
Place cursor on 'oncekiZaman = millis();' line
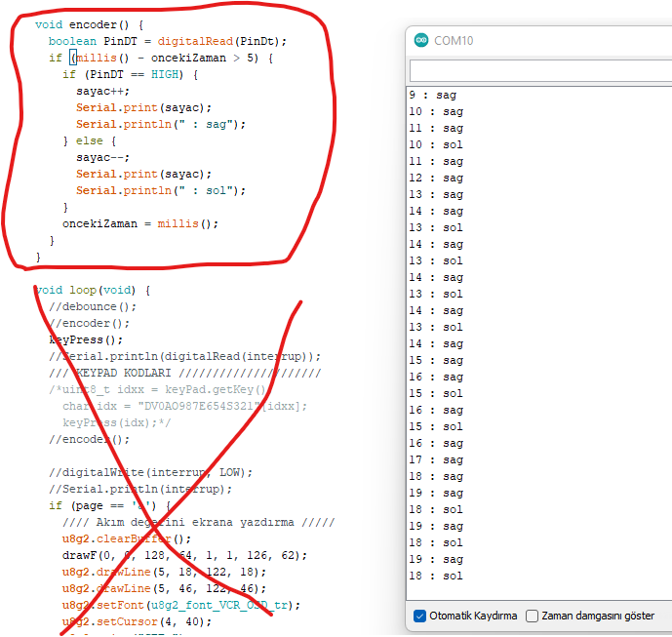(140, 223)
